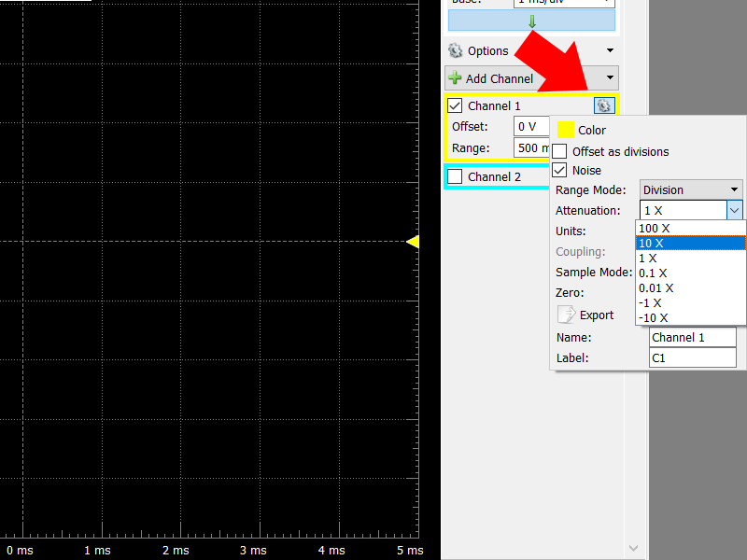Click the yellow Channel 1 zero marker
This screenshot has height=560, width=747.
pyautogui.click(x=413, y=242)
